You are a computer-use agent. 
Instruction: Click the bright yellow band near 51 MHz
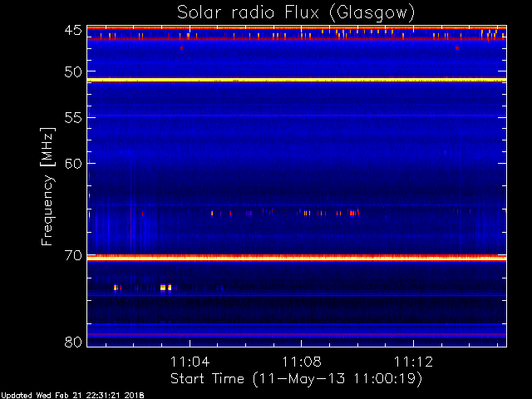297,80
